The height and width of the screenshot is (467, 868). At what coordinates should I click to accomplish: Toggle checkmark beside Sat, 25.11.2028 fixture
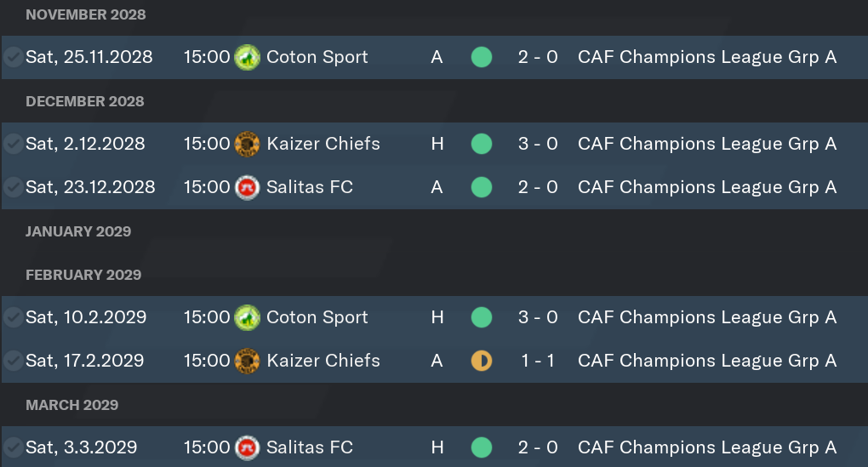13,57
